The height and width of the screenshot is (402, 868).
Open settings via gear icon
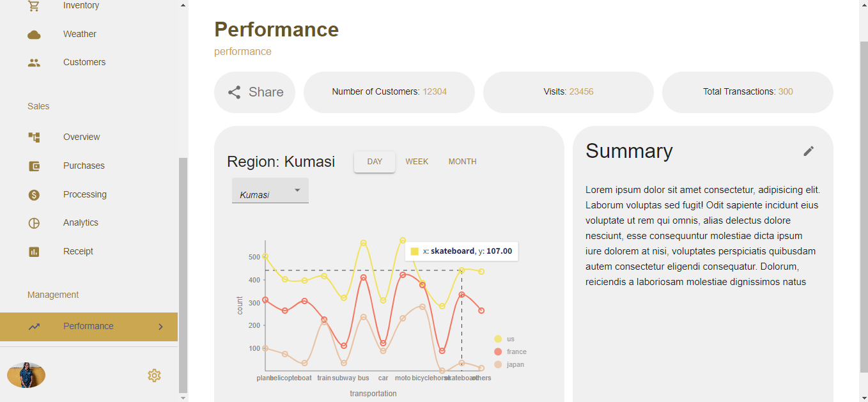(x=154, y=375)
